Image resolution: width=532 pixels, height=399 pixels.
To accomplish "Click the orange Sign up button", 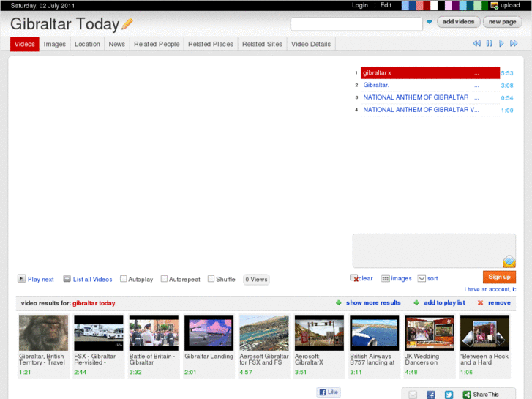I will (x=499, y=277).
